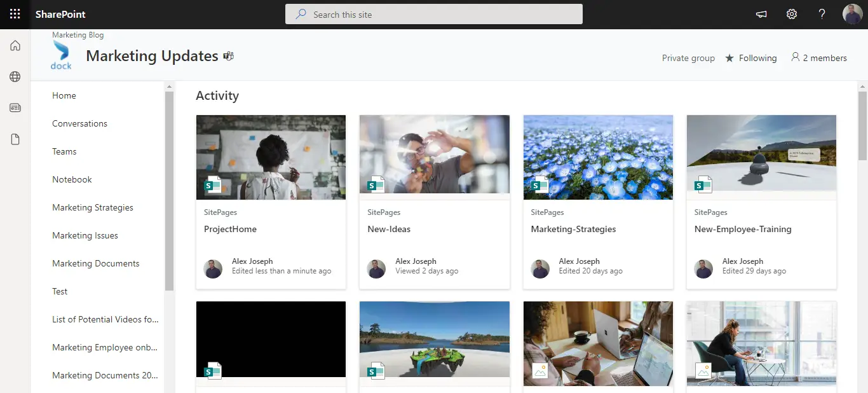Click image icon on woman at desk card
The height and width of the screenshot is (393, 868).
tap(703, 371)
